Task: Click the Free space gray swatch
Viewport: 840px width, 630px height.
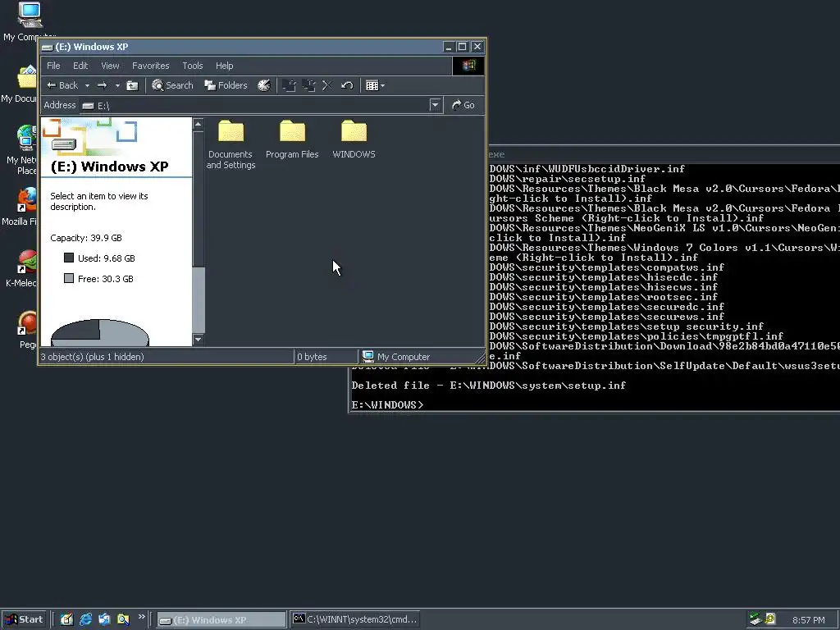Action: click(x=69, y=278)
